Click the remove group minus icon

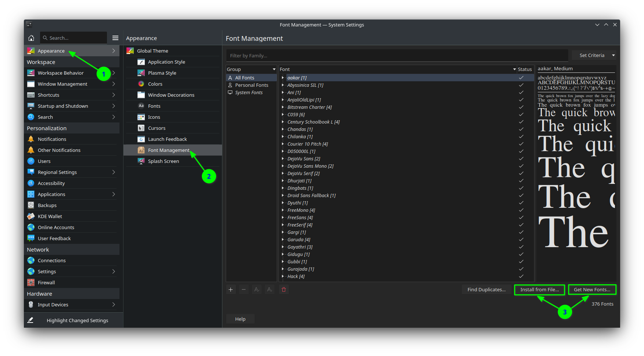coord(244,289)
